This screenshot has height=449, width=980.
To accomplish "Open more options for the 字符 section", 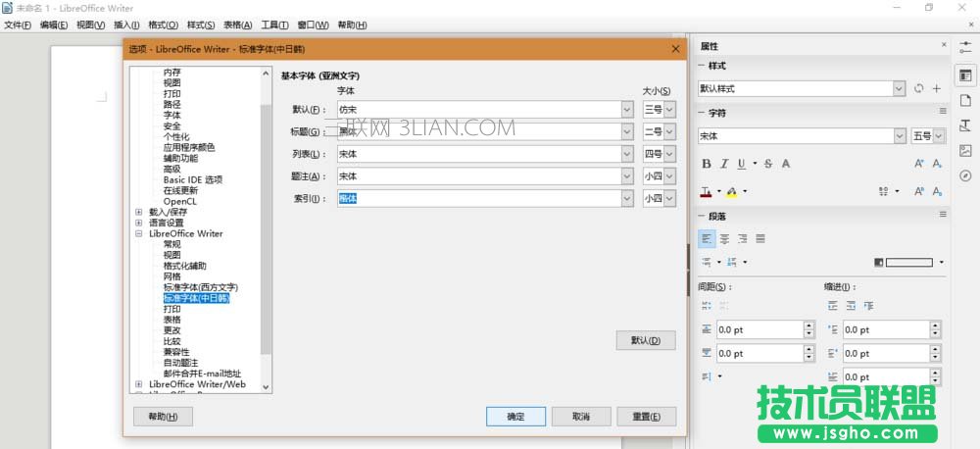I will 943,112.
